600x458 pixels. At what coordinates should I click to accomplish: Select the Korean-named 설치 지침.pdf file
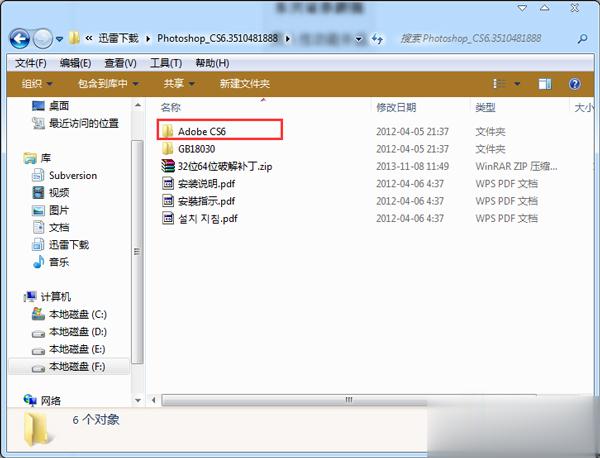pyautogui.click(x=208, y=218)
